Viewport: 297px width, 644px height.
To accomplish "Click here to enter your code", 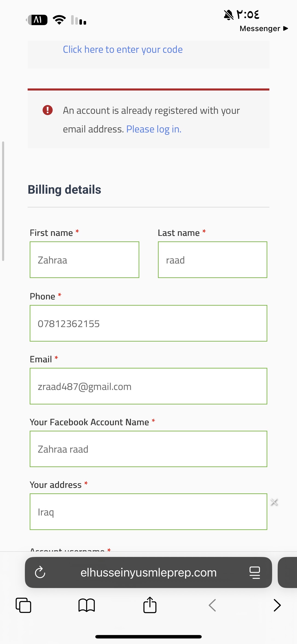I will pos(122,50).
